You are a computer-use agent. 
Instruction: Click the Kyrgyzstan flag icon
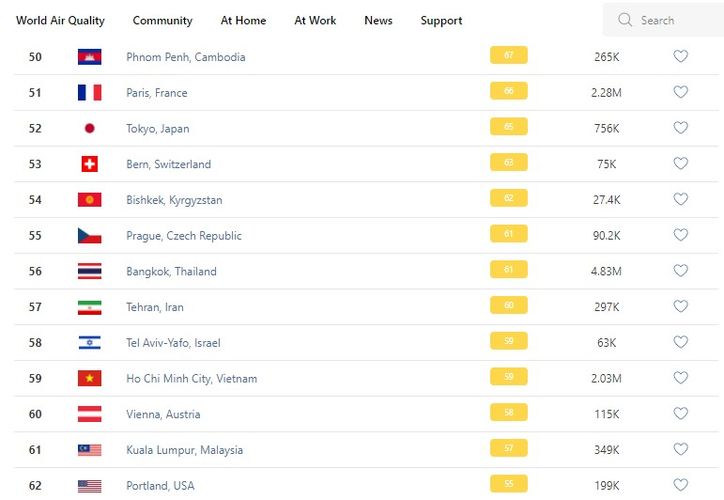click(x=89, y=200)
